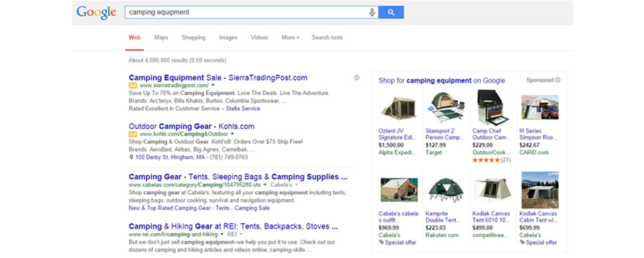644x258 pixels.
Task: Switch to the Maps tab
Action: click(x=161, y=37)
